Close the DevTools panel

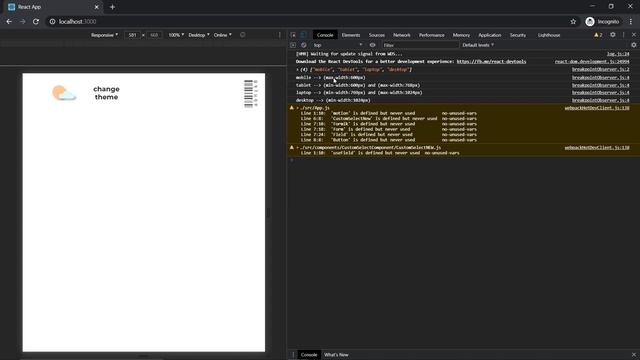[x=634, y=35]
